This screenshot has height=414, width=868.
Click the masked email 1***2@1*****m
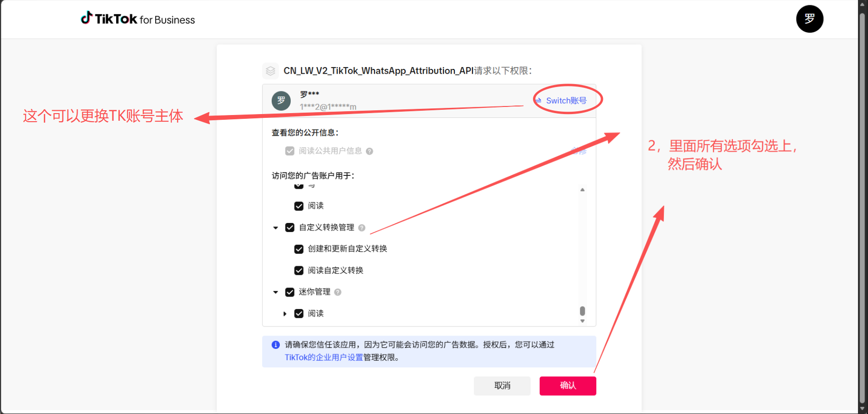click(x=328, y=107)
